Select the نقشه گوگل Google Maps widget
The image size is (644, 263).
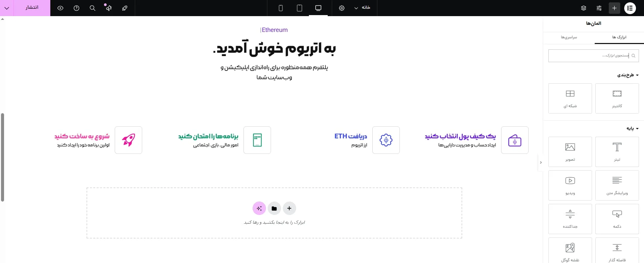point(570,250)
